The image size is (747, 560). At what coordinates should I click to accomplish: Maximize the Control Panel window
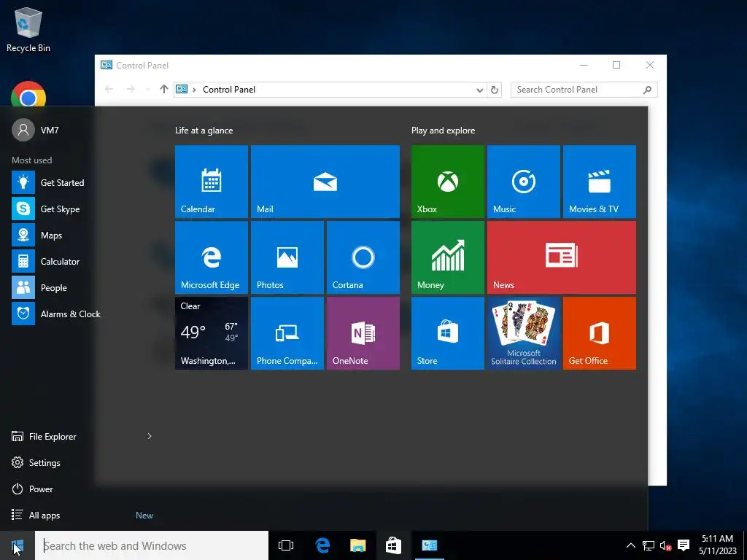pyautogui.click(x=616, y=65)
